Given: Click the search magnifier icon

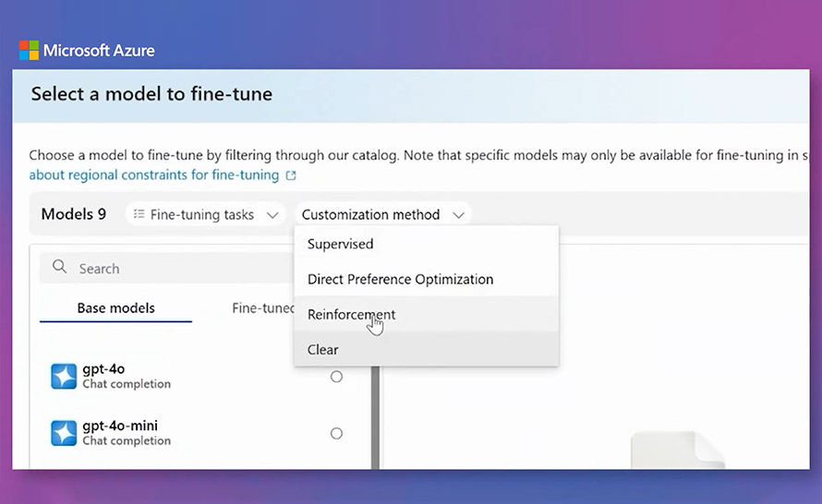Looking at the screenshot, I should pyautogui.click(x=60, y=267).
